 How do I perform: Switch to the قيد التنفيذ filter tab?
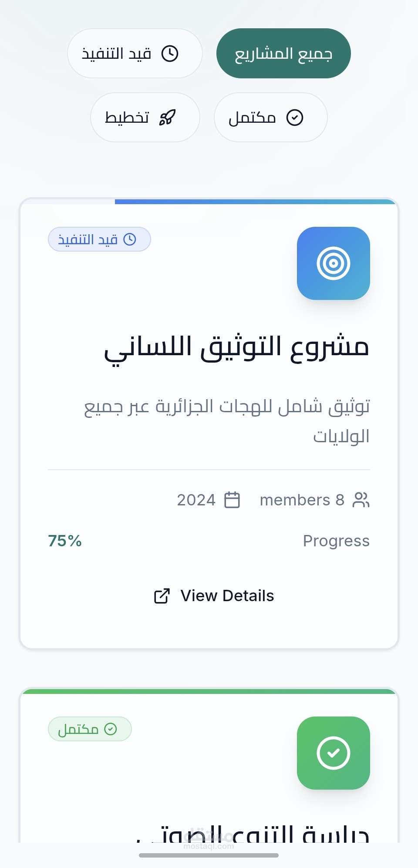click(135, 54)
